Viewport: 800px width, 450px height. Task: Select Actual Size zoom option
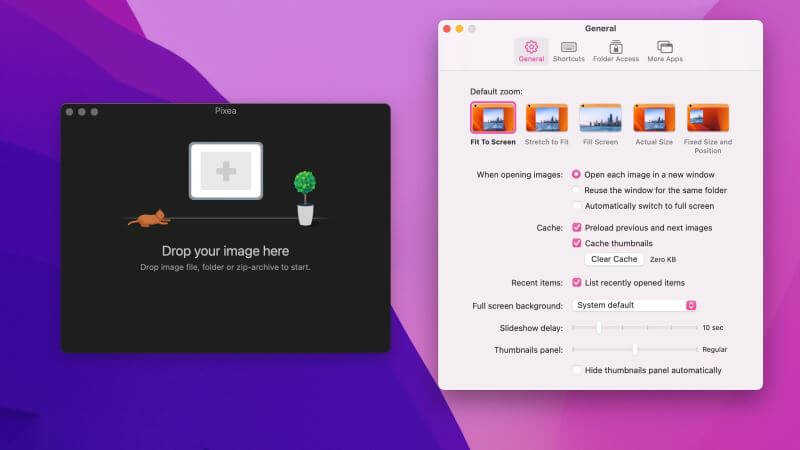[654, 118]
